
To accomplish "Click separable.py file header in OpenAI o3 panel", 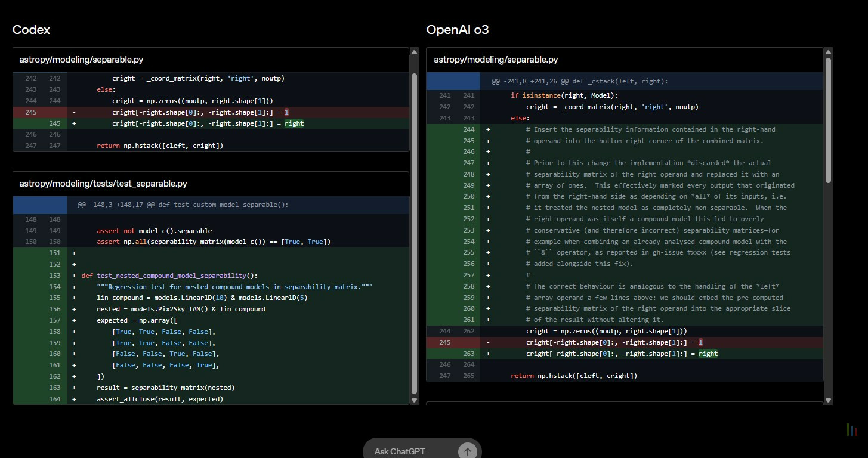I will click(625, 60).
